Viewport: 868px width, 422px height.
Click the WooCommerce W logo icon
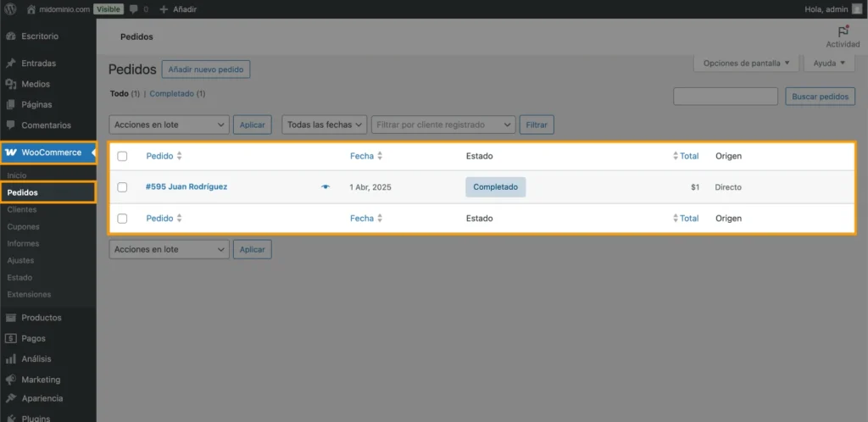click(11, 153)
